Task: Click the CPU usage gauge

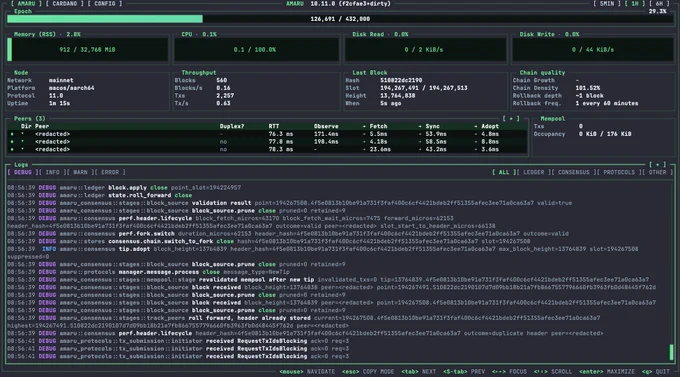Action: coord(256,49)
